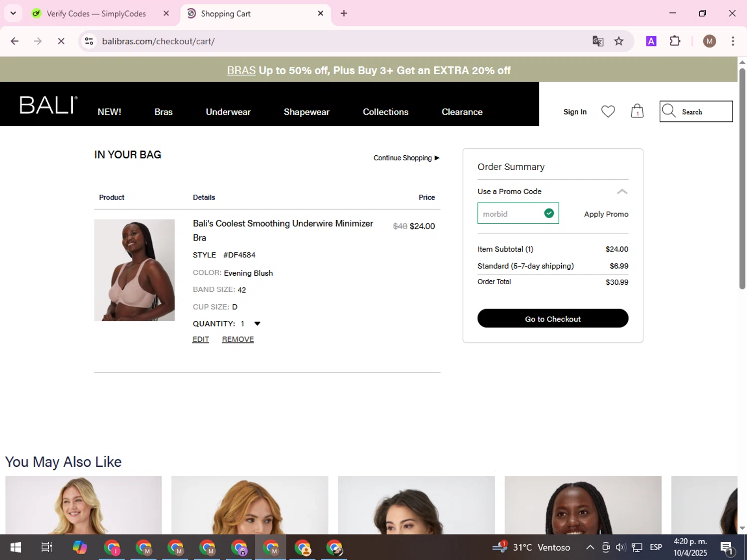The width and height of the screenshot is (747, 560).
Task: Click the BRAS link in promo banner
Action: (x=241, y=70)
